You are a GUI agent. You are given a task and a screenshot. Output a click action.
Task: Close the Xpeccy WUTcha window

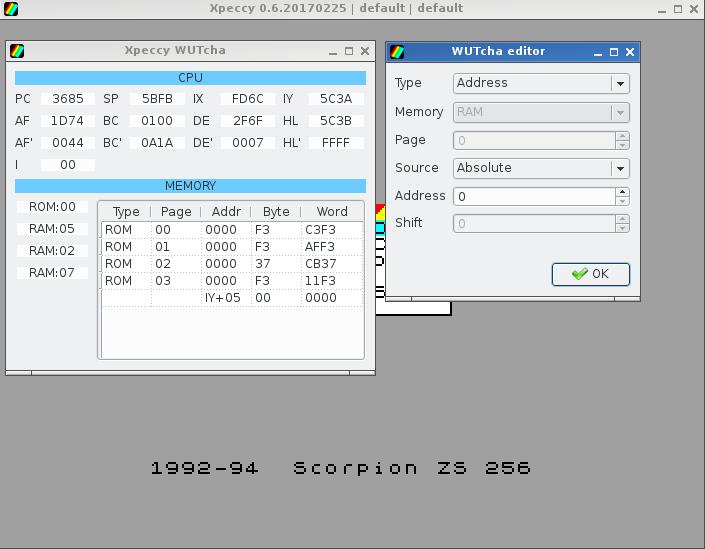[365, 51]
